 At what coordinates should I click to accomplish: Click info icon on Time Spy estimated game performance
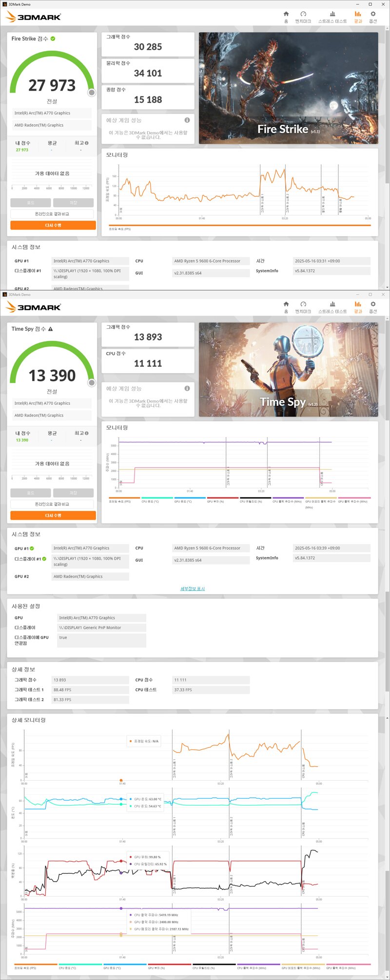click(x=187, y=389)
